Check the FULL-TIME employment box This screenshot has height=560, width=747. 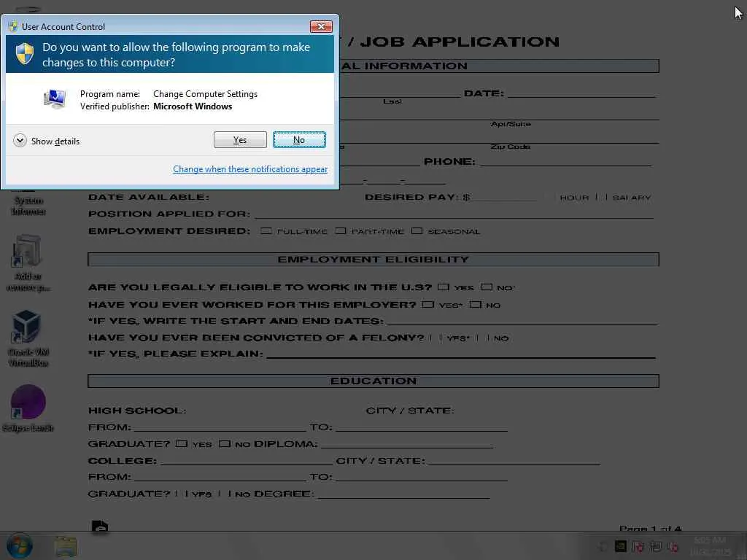[x=266, y=231]
